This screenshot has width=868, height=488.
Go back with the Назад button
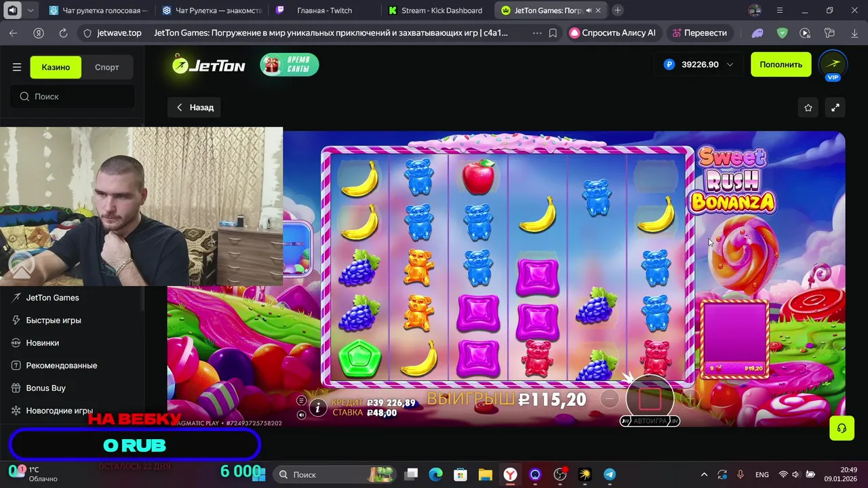click(x=194, y=107)
